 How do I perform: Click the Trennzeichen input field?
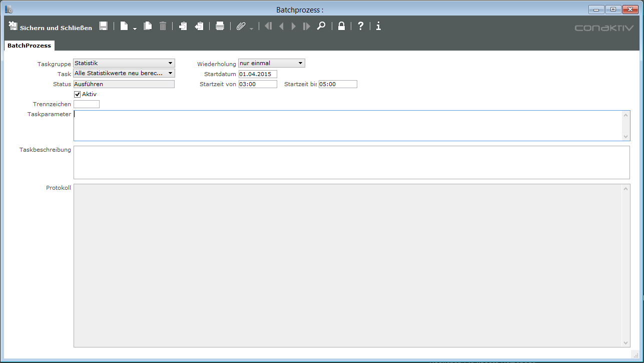click(x=87, y=104)
